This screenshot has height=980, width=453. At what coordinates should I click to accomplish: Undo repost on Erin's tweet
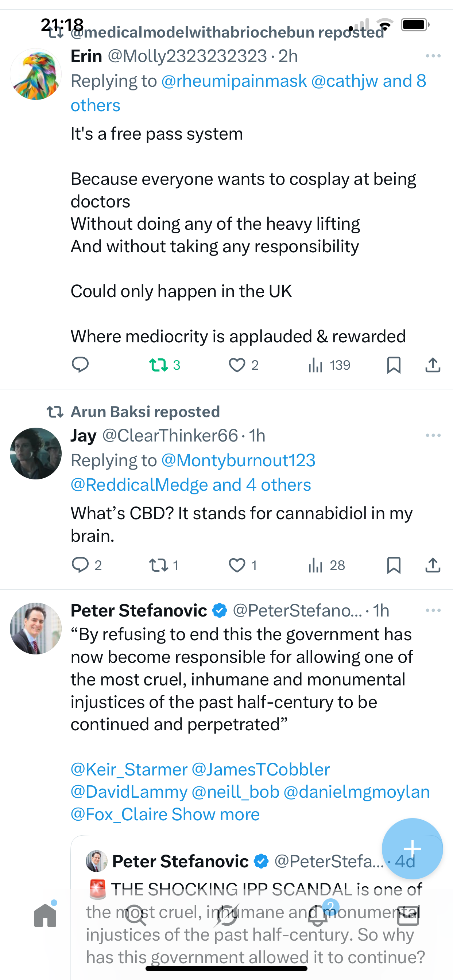[x=159, y=365]
